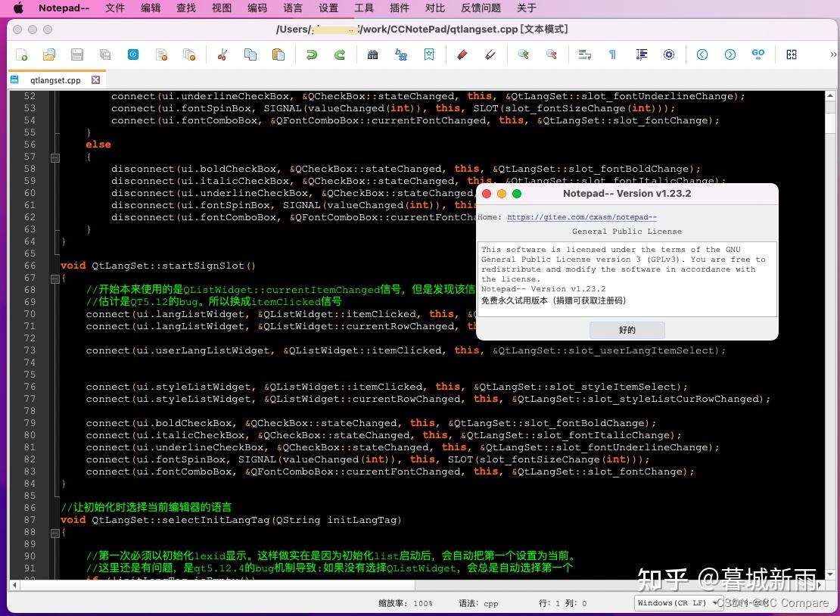Viewport: 840px width, 616px height.
Task: Toggle word wrap using the toolbar icon
Action: tap(584, 54)
